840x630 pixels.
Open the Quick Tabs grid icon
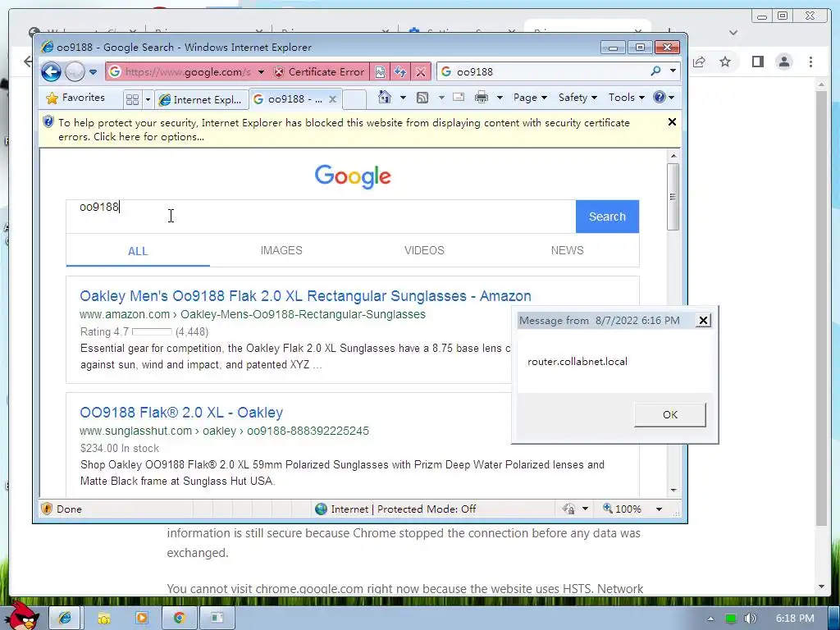click(132, 99)
